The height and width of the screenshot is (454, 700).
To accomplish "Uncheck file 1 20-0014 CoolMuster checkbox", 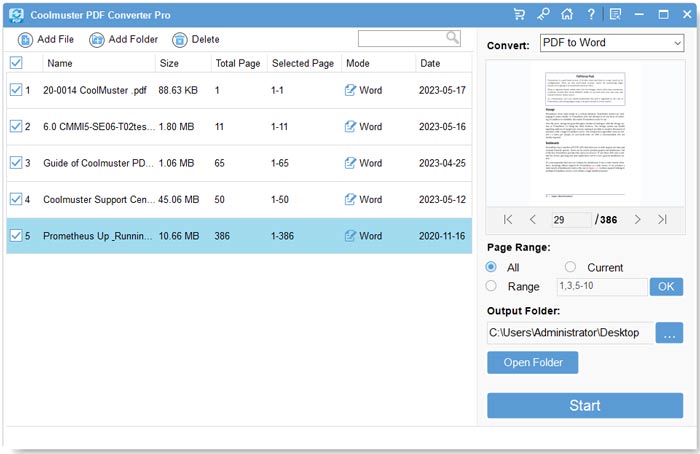I will (x=16, y=90).
